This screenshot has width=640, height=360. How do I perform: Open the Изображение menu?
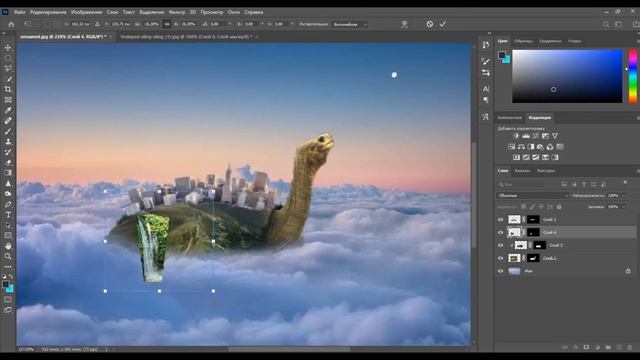[x=87, y=12]
